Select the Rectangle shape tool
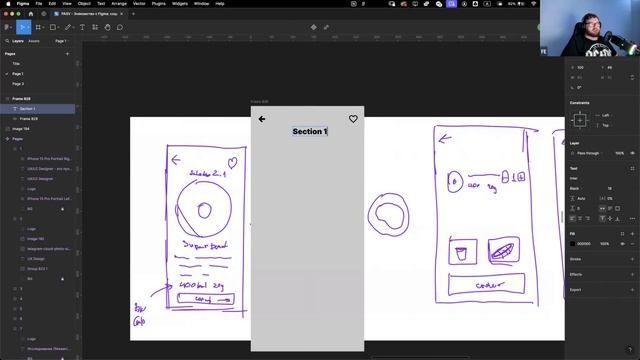Screen dimensions: 640x360 coord(52,27)
